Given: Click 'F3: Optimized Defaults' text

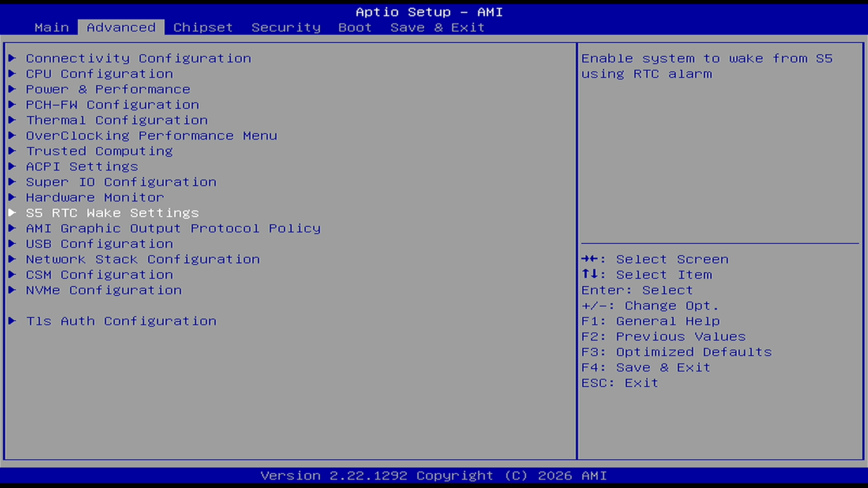Looking at the screenshot, I should (676, 352).
